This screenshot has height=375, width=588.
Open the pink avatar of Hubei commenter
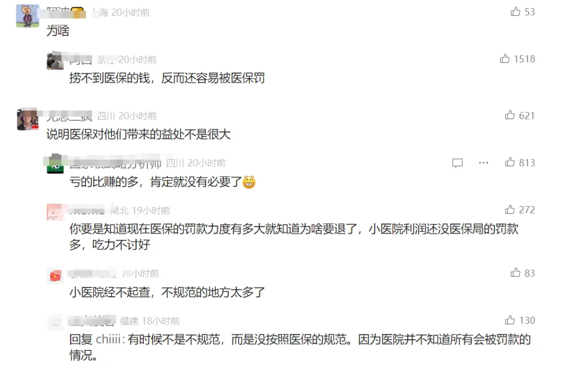[x=55, y=212]
